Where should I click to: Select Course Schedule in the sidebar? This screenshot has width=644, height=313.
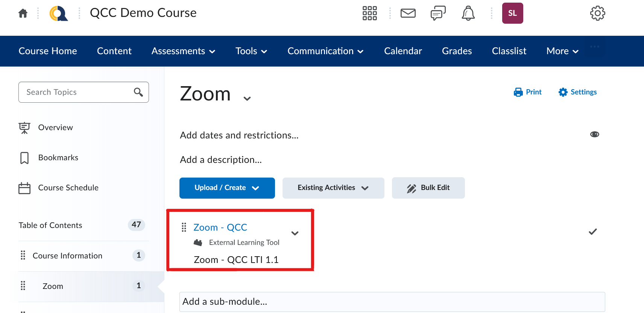pyautogui.click(x=68, y=188)
